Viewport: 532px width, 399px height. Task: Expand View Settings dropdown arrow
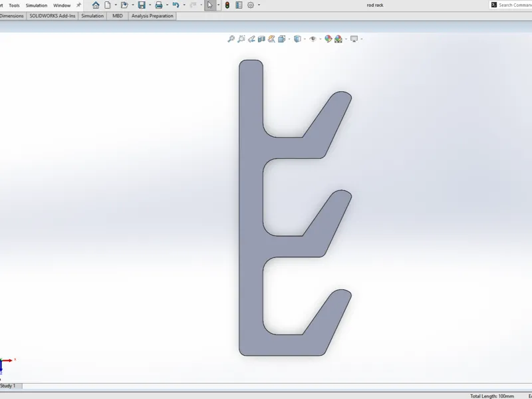point(362,39)
